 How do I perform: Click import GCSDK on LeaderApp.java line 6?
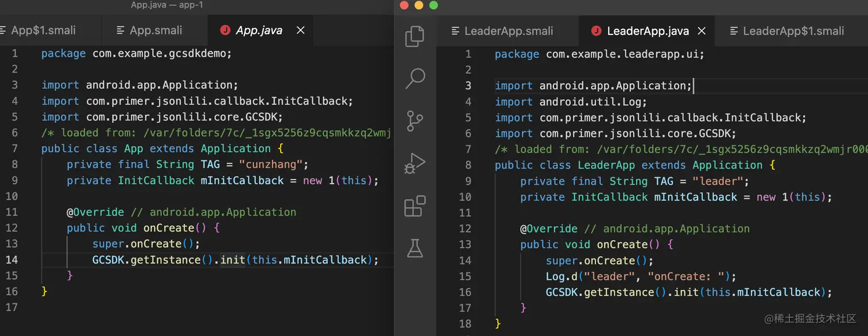pyautogui.click(x=615, y=134)
